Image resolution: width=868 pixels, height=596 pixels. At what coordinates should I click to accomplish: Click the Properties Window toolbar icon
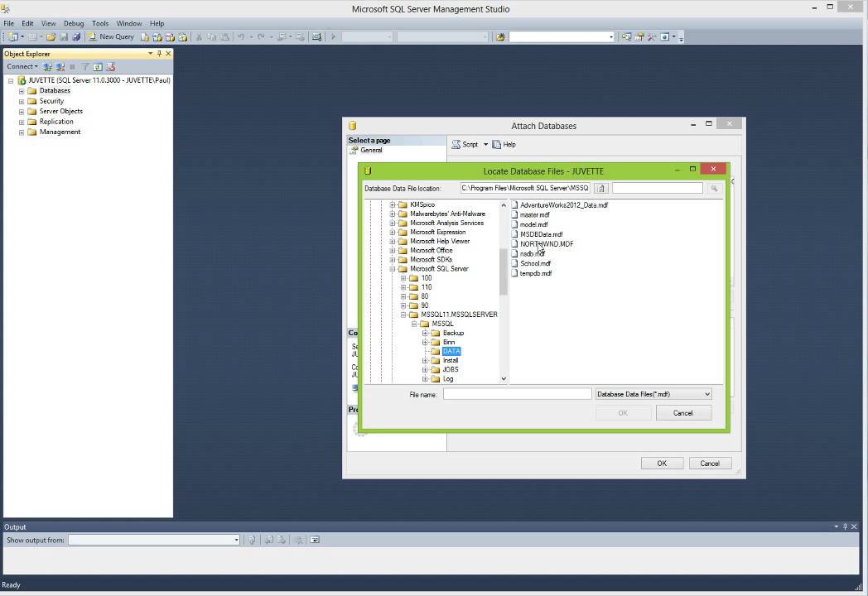point(639,36)
